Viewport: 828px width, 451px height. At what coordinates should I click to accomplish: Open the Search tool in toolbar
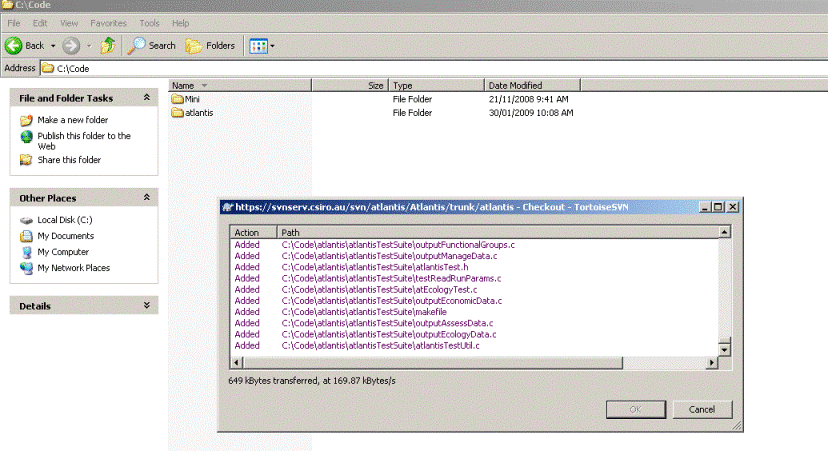pos(151,45)
